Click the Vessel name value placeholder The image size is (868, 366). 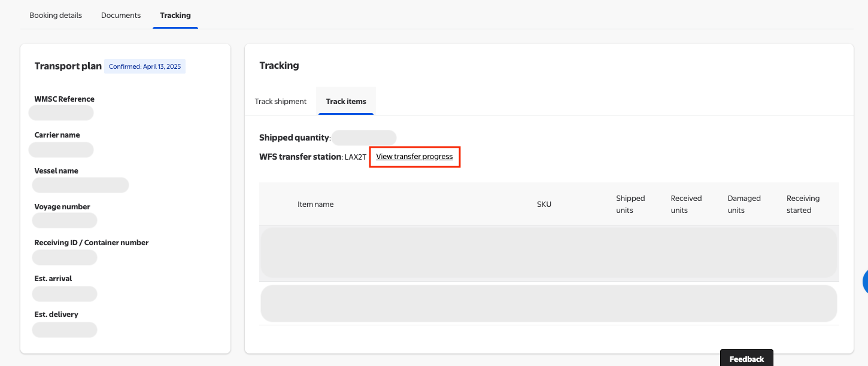pos(80,185)
